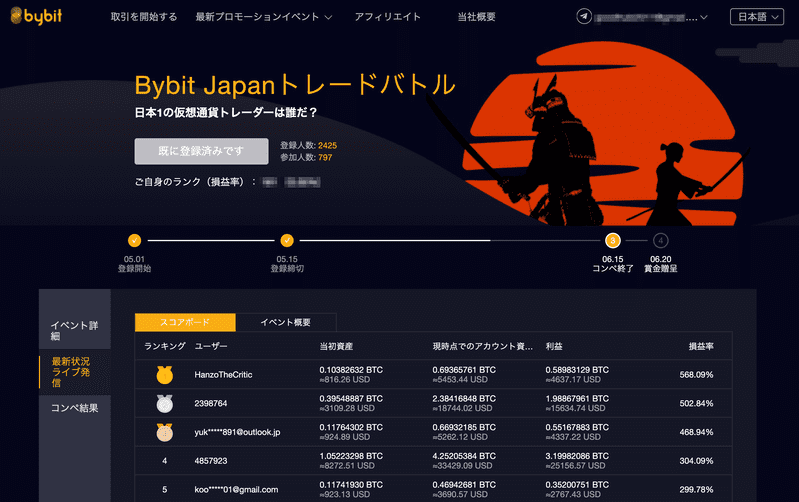799x502 pixels.
Task: Switch to イベント概要 tab
Action: [x=285, y=322]
